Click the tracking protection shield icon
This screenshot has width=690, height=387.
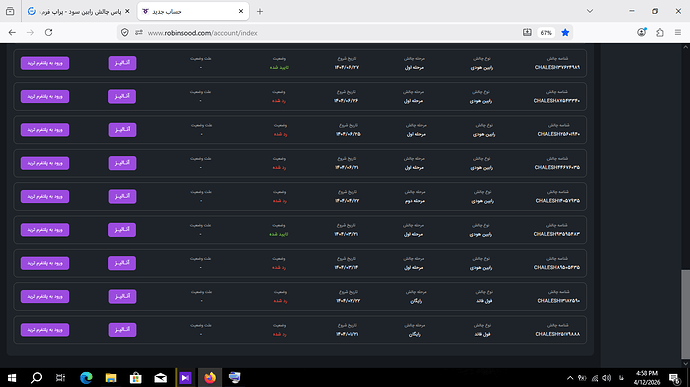coord(125,33)
